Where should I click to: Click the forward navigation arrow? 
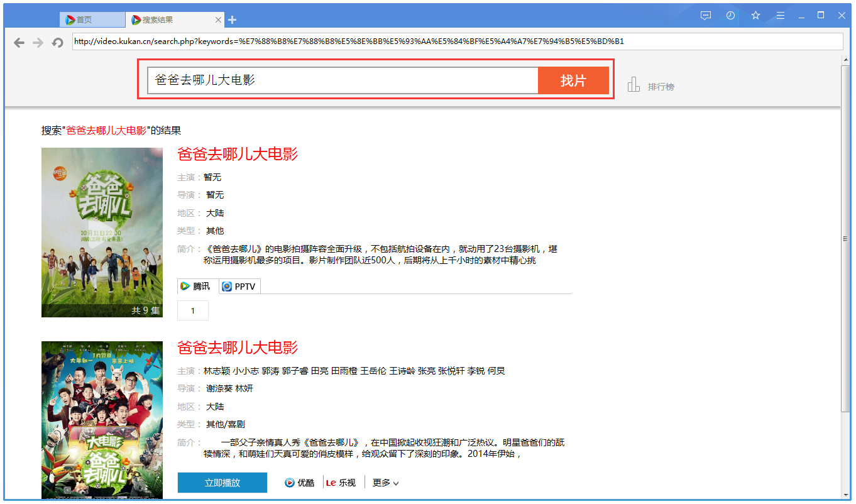38,42
